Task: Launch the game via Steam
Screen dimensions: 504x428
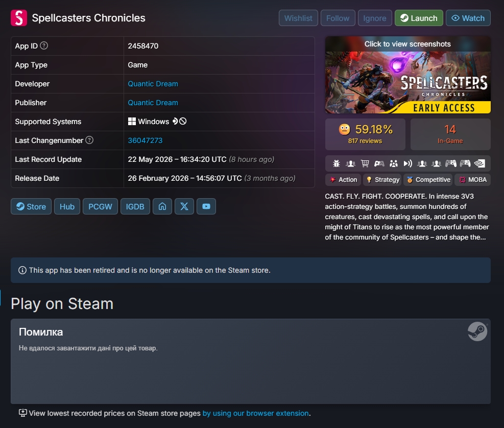Action: point(419,18)
